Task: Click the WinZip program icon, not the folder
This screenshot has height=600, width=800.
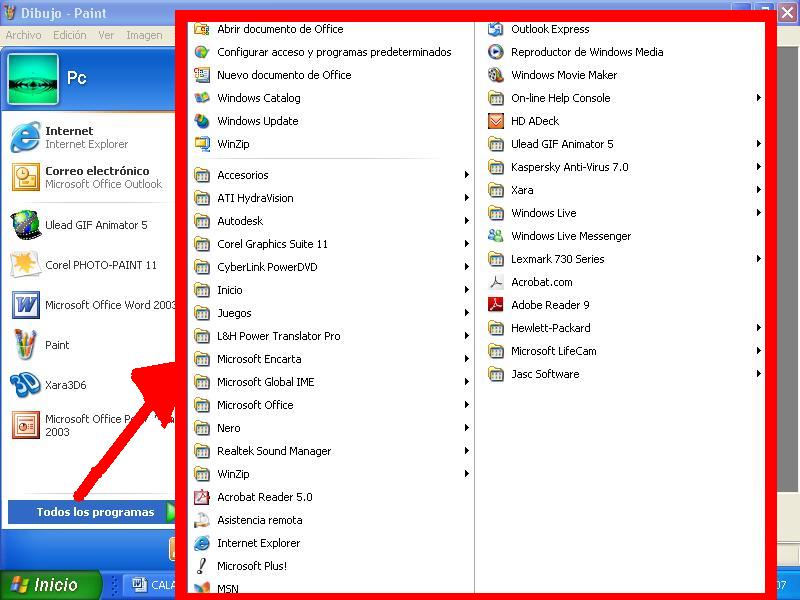Action: pyautogui.click(x=202, y=144)
